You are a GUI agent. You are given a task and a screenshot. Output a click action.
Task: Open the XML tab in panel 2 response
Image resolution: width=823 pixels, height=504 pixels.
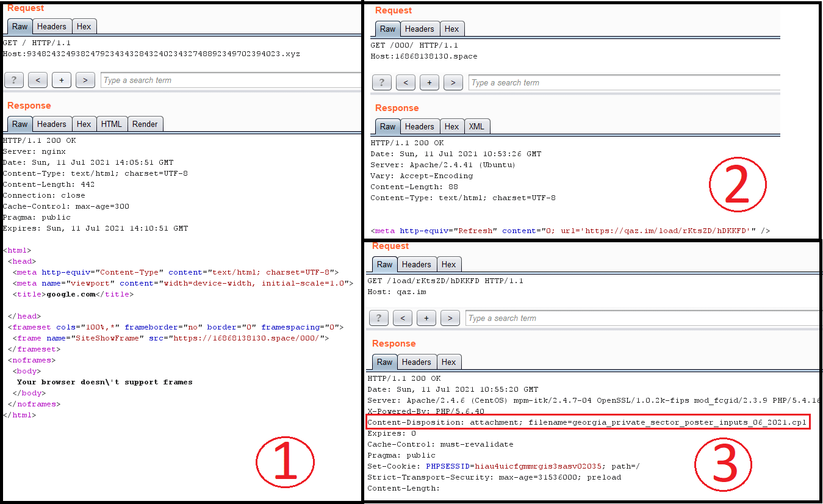point(477,126)
